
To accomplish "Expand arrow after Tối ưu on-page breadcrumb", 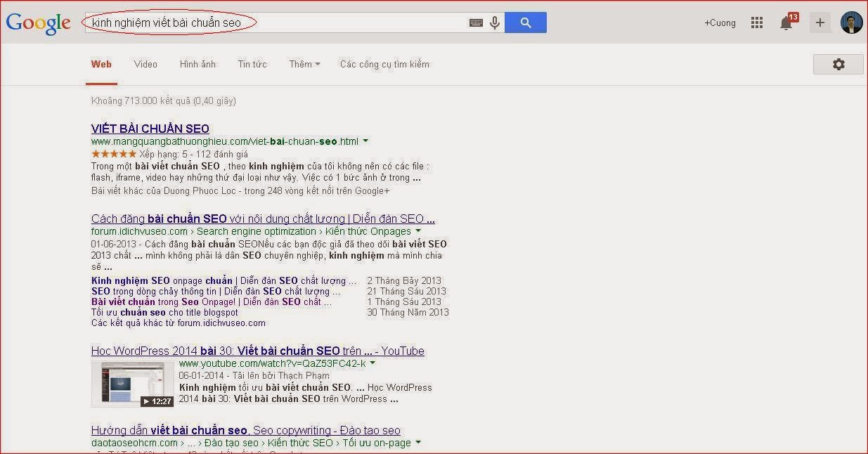I will [x=418, y=443].
